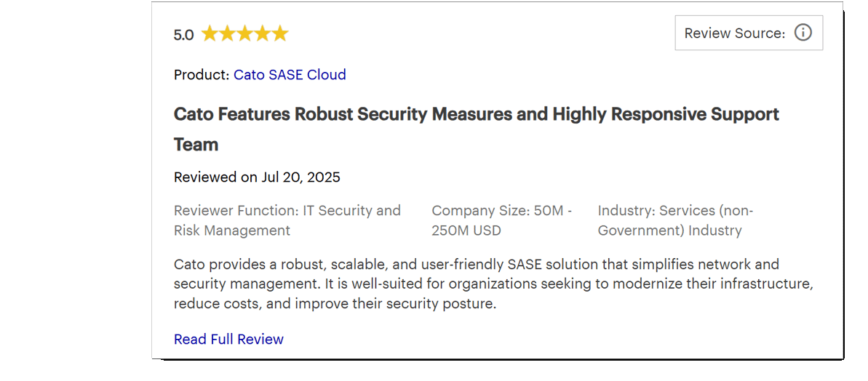Click the first yellow rating star
Screen dimensions: 868x381
click(x=210, y=33)
